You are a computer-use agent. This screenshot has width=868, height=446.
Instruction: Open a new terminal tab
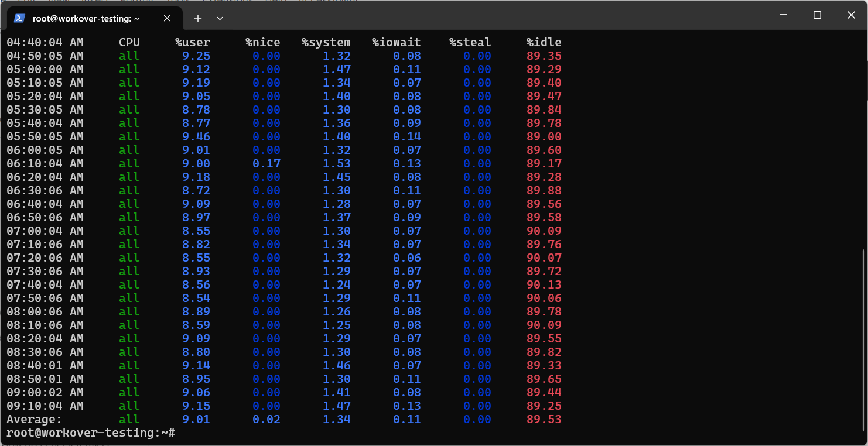197,18
